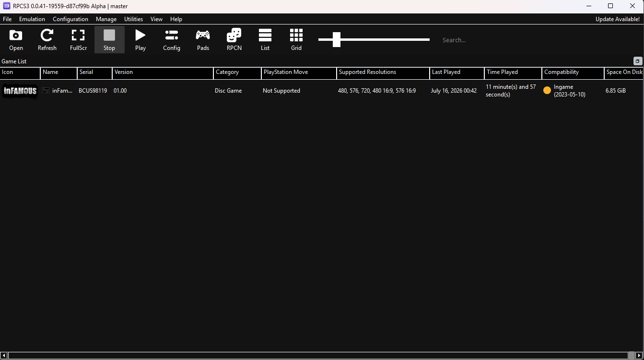This screenshot has height=360, width=644.
Task: Click the Ingame (2023-05-10) compatibility text
Action: pyautogui.click(x=570, y=91)
